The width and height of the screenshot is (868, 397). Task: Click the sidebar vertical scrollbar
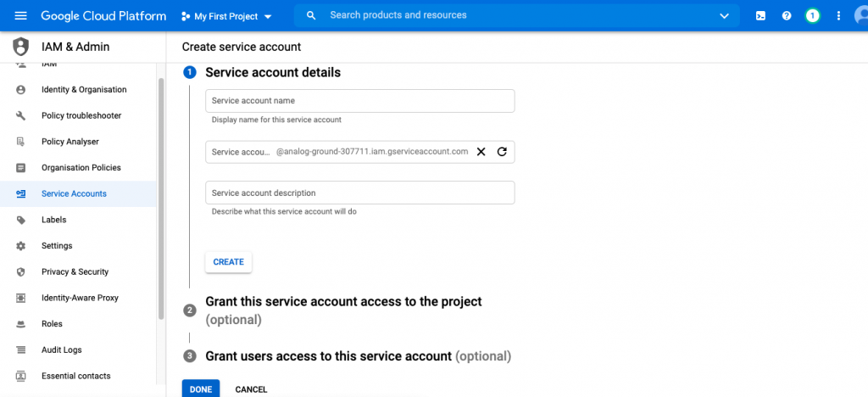(161, 198)
